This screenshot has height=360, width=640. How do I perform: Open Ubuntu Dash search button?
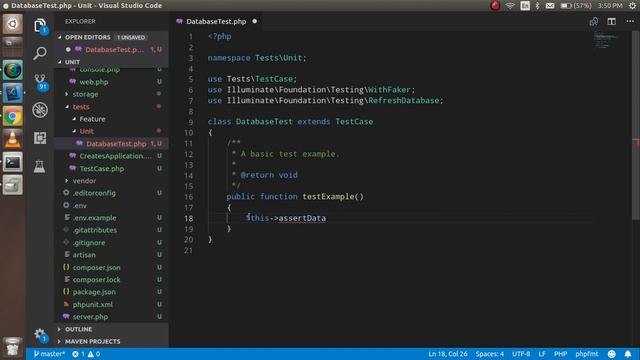pos(12,24)
